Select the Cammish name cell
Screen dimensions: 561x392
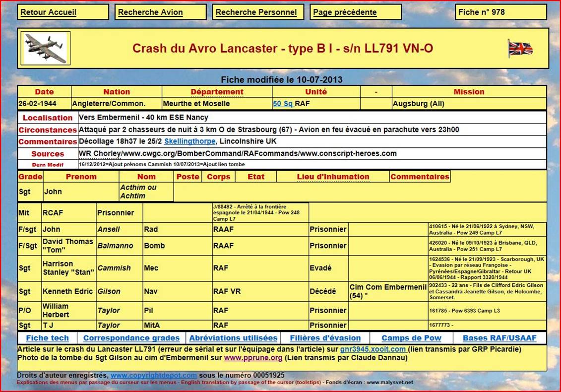(x=114, y=268)
